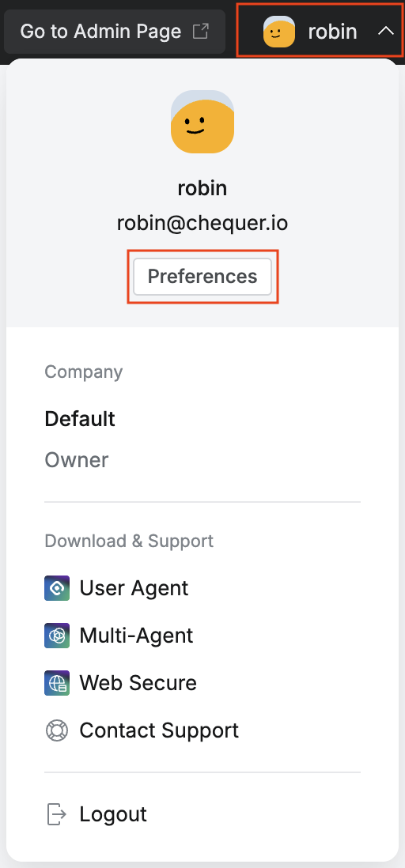Collapse the user menu with the chevron
The image size is (405, 868).
click(x=385, y=32)
